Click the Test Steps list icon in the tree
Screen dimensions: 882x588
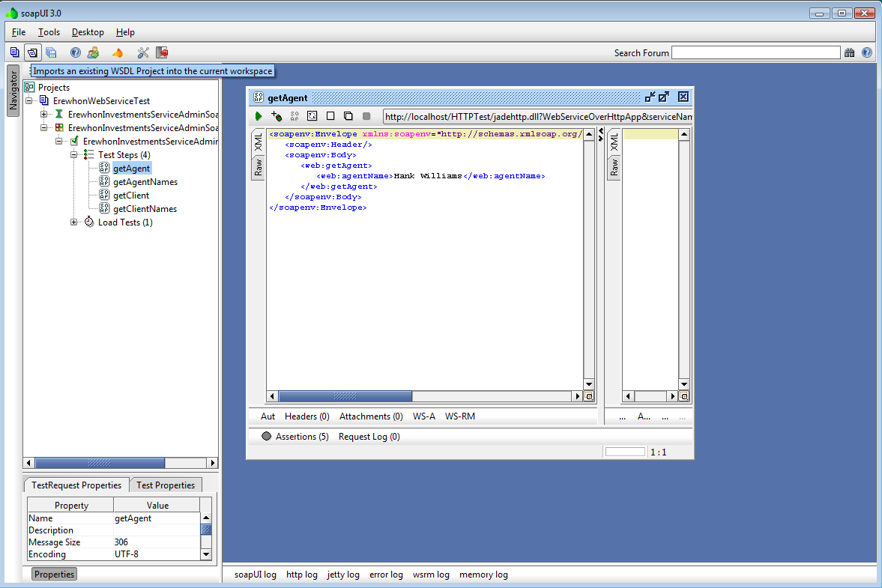[x=89, y=154]
